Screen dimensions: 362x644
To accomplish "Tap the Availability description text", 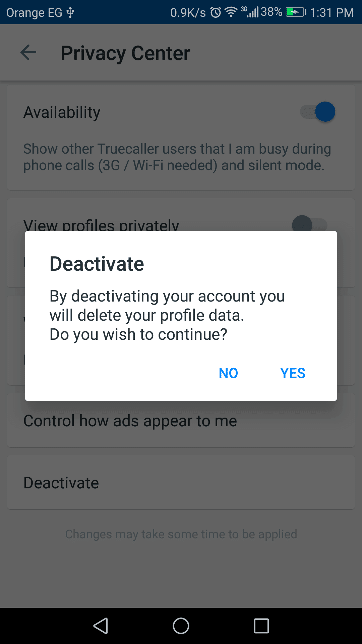I will point(177,157).
